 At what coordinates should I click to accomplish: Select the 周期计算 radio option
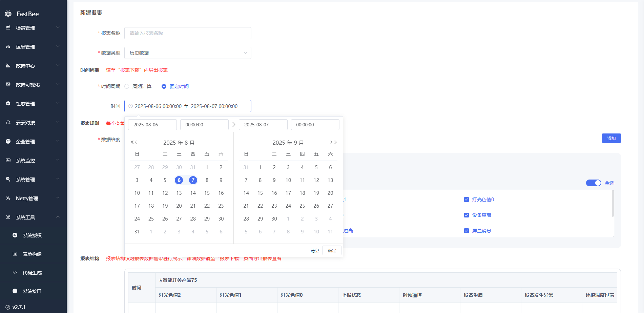tap(127, 86)
